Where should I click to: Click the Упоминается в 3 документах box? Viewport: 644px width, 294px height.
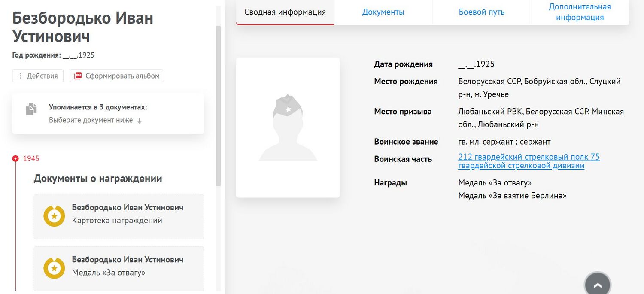pyautogui.click(x=108, y=113)
